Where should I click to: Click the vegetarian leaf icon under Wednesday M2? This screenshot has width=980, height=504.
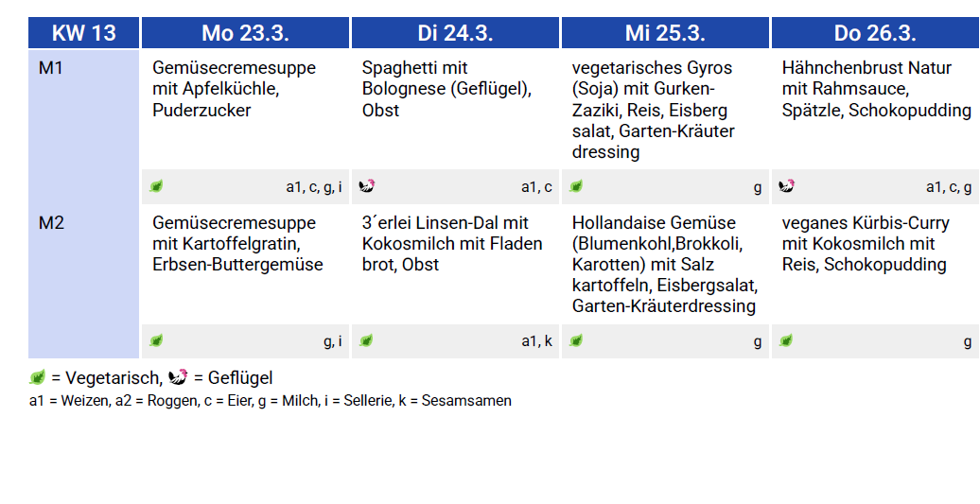click(576, 340)
